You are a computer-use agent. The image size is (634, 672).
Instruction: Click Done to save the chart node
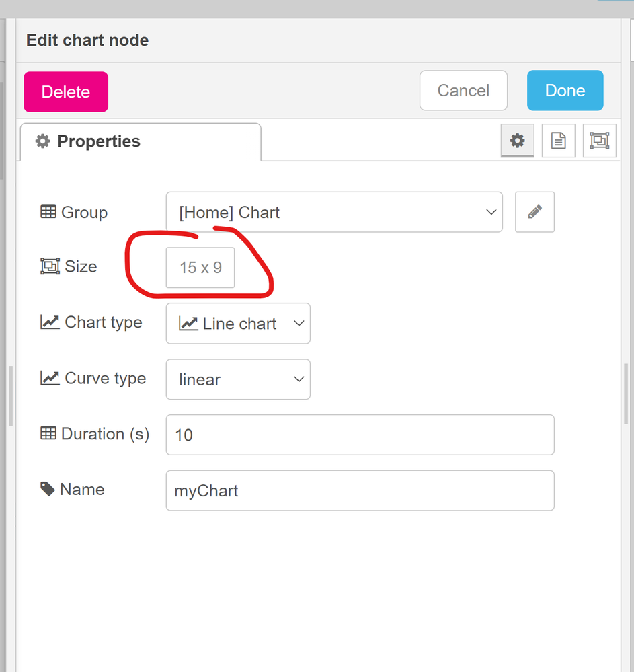point(565,90)
